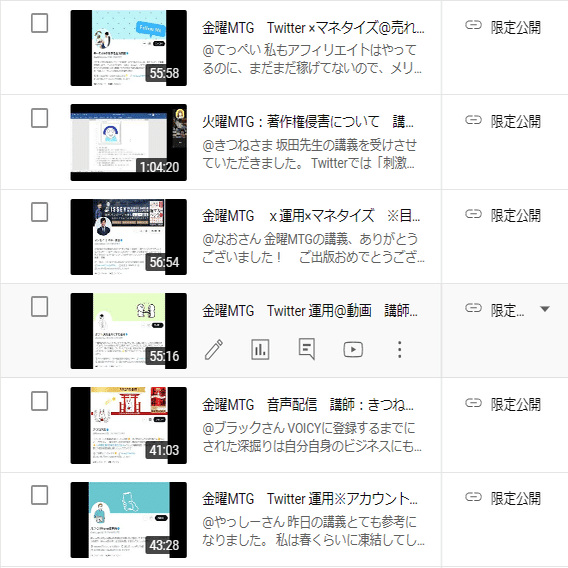Select checkbox for Twitter×マネタイズ video
The width and height of the screenshot is (568, 568).
(x=39, y=24)
